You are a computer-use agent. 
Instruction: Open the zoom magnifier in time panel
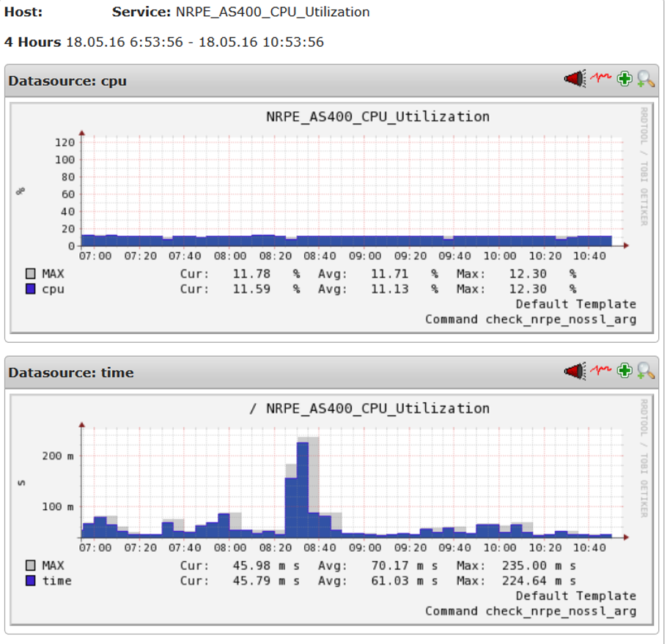coord(645,371)
